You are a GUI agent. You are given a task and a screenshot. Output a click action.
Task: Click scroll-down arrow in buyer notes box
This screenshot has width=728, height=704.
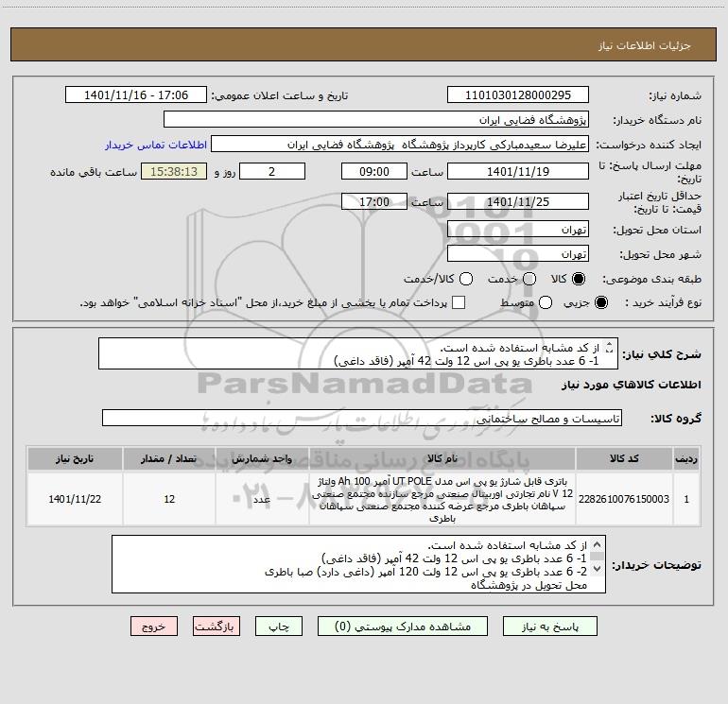pyautogui.click(x=598, y=569)
